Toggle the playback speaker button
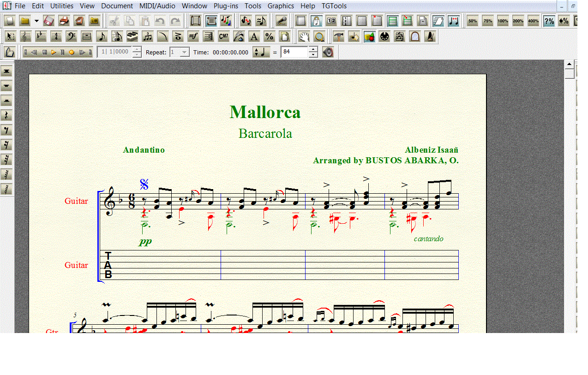The image size is (588, 375). 328,52
